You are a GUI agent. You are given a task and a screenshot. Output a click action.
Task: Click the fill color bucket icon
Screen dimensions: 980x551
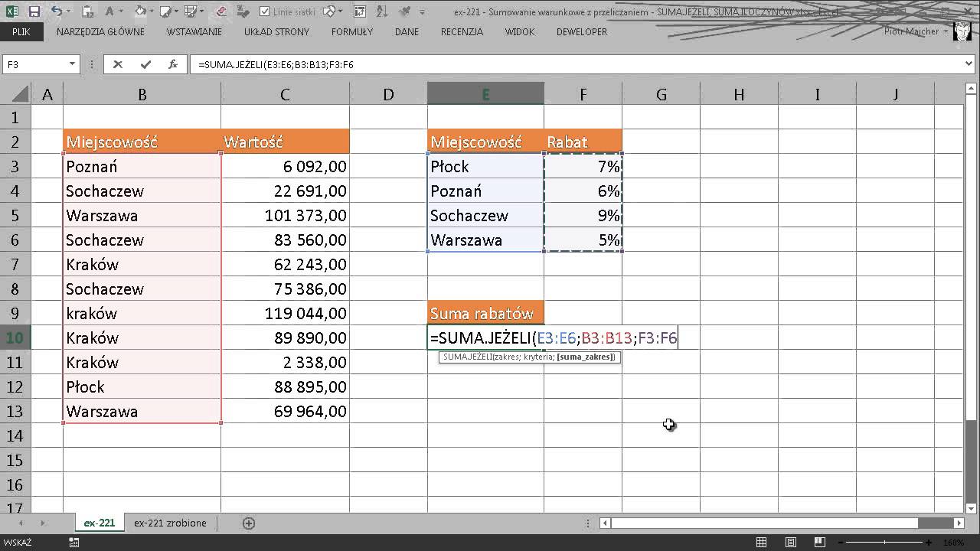pyautogui.click(x=140, y=11)
